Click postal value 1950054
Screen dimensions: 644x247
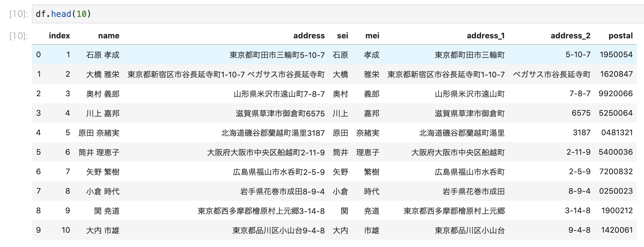tap(616, 55)
